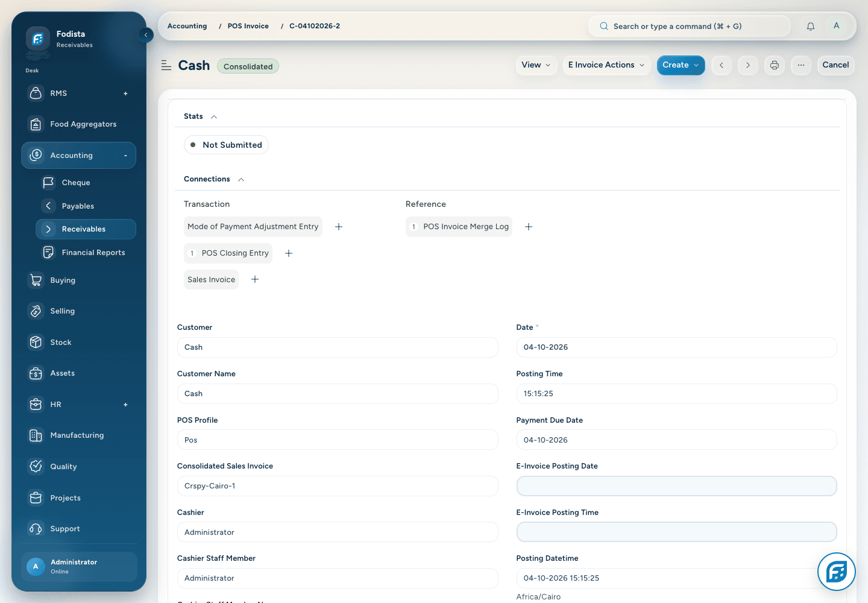The width and height of the screenshot is (868, 603).
Task: Print this POS invoice
Action: coord(775,65)
